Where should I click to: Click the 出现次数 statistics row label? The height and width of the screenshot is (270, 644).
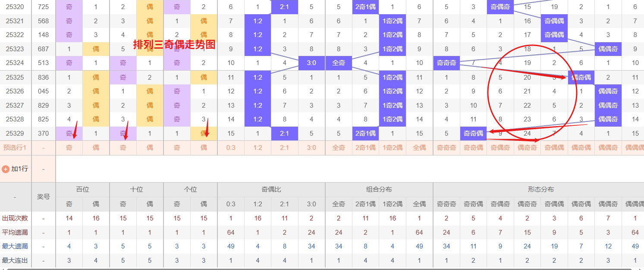(15, 218)
